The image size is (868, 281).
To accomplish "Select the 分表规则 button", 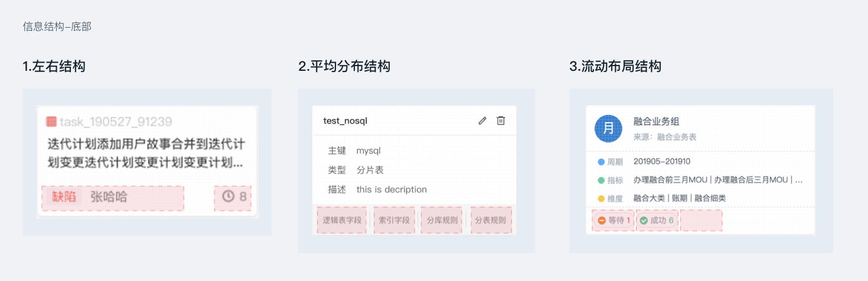I will coord(491,220).
